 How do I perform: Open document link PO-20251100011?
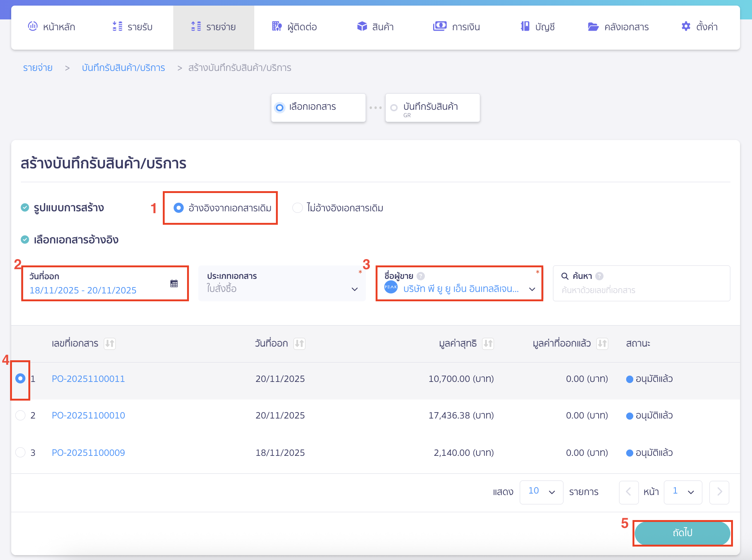coord(88,379)
